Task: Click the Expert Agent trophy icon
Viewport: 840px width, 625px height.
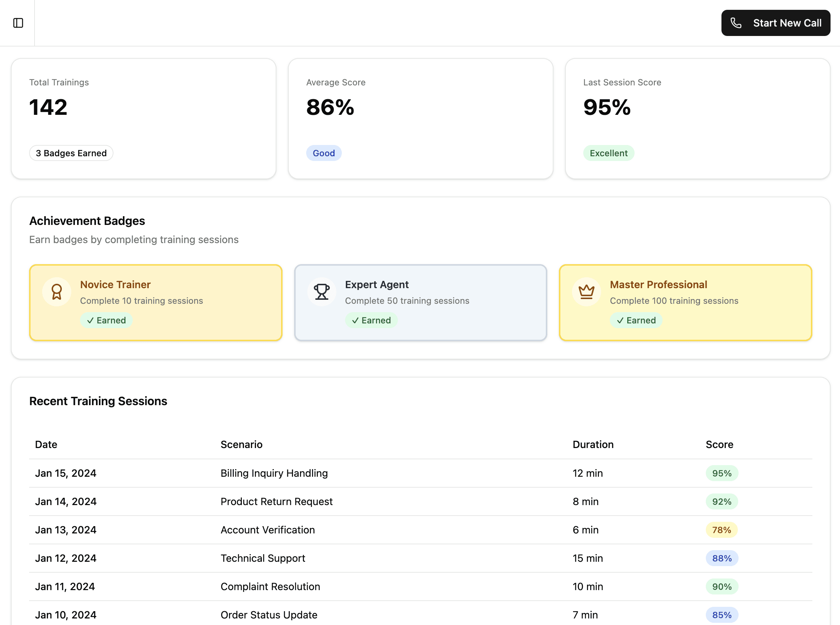Action: coord(322,292)
